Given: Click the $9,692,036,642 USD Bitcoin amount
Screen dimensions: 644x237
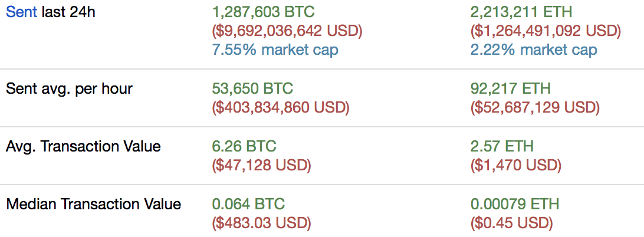Looking at the screenshot, I should (287, 31).
